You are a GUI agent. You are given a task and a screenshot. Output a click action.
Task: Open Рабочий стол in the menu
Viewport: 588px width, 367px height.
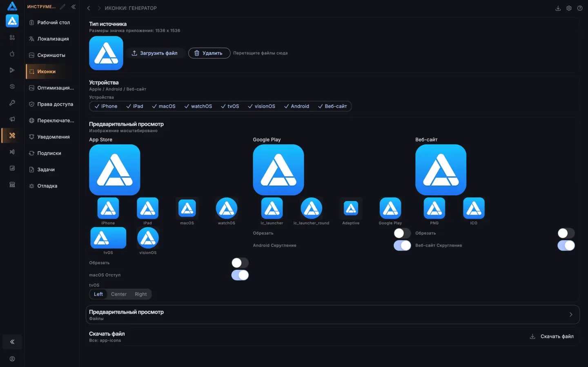click(x=52, y=22)
